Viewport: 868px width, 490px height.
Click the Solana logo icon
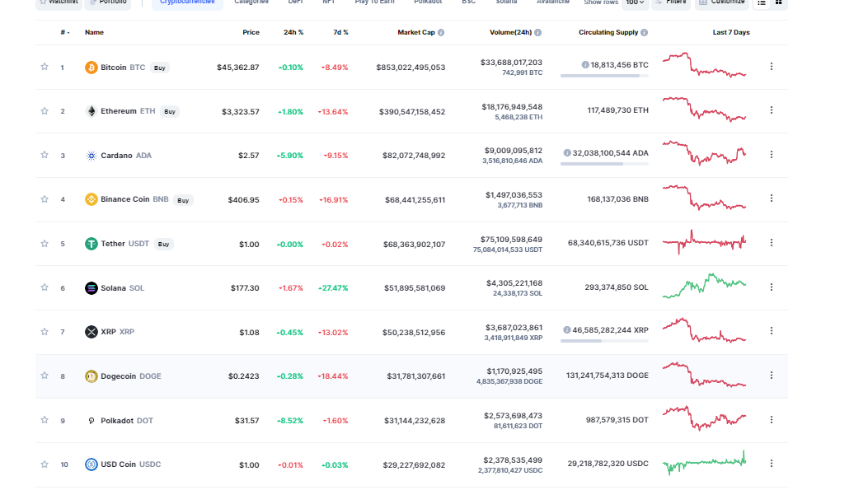point(91,287)
